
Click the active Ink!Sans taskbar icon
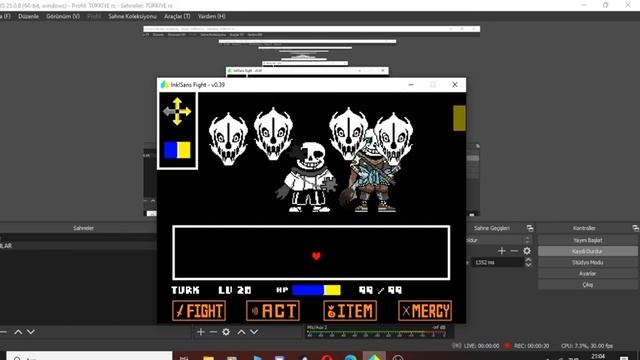pyautogui.click(x=374, y=356)
